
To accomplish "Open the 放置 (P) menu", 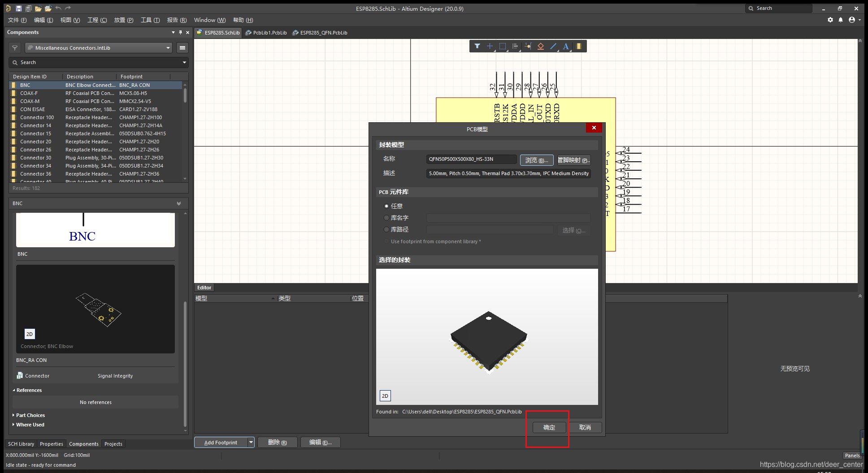I will 123,20.
